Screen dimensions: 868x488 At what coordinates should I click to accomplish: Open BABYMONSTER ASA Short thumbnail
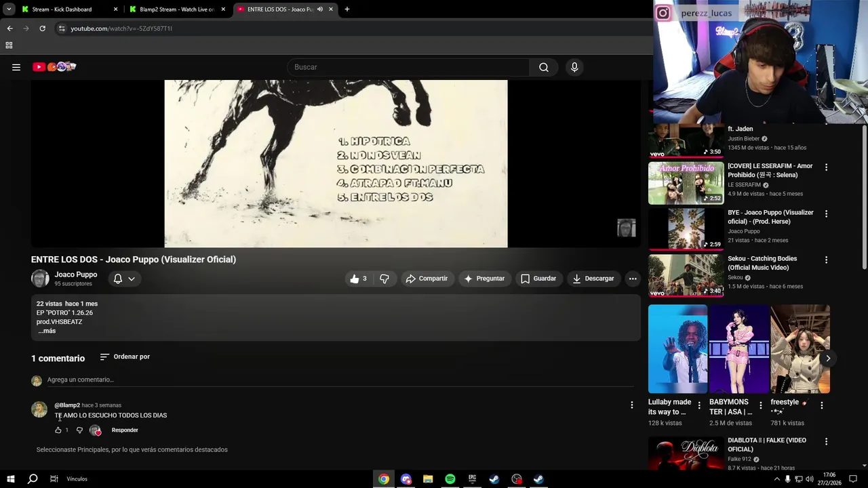[x=739, y=349]
